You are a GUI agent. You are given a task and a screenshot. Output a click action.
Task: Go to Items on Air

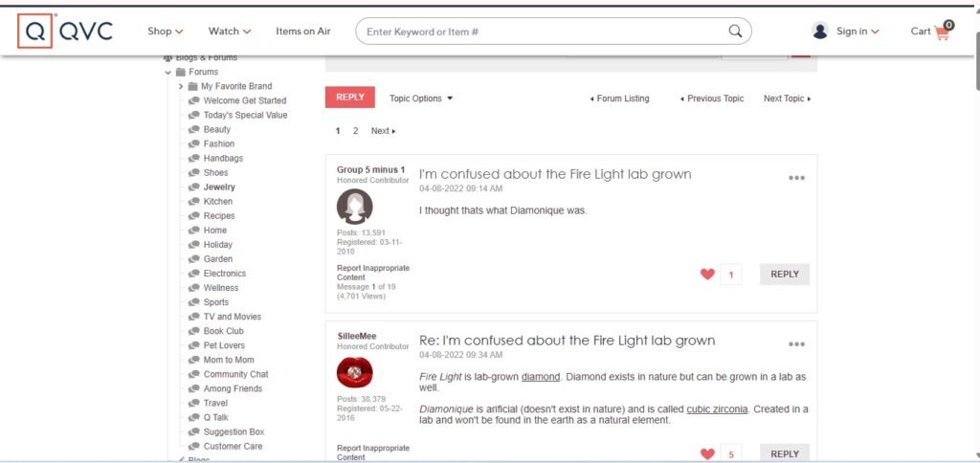[x=303, y=32]
